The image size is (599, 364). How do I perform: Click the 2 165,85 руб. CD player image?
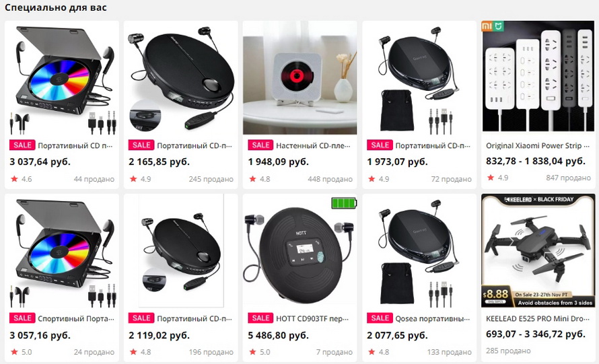tap(180, 77)
